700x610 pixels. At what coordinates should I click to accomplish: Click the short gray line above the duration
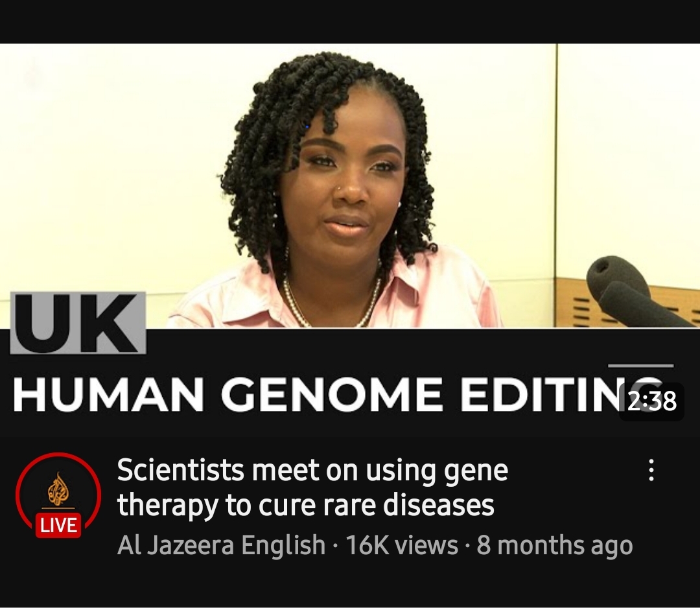640,366
